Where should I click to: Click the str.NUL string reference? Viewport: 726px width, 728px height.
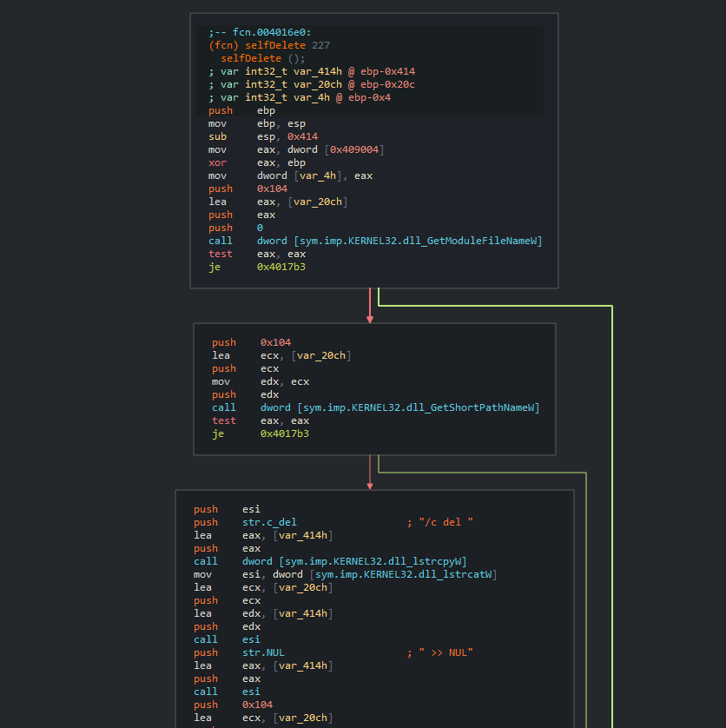263,652
